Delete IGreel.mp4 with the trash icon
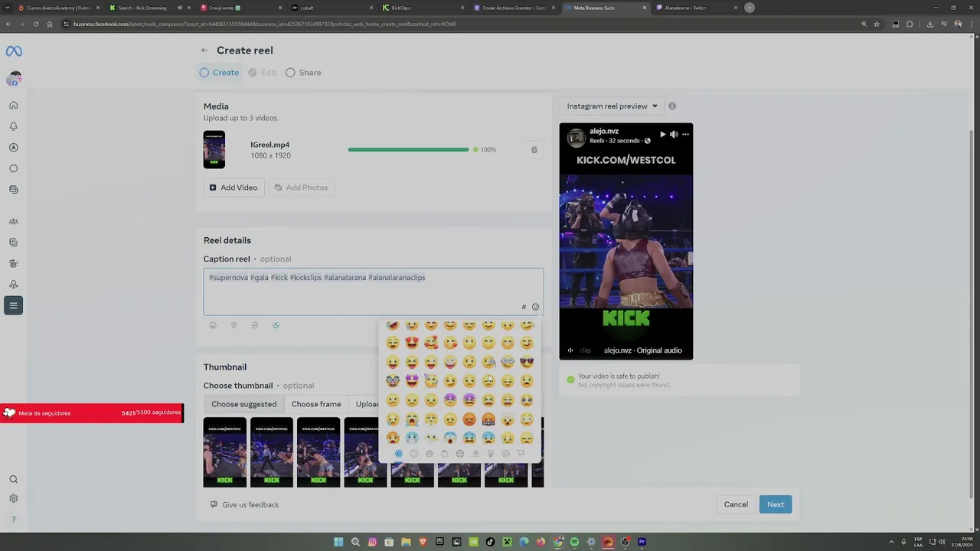 coord(534,150)
